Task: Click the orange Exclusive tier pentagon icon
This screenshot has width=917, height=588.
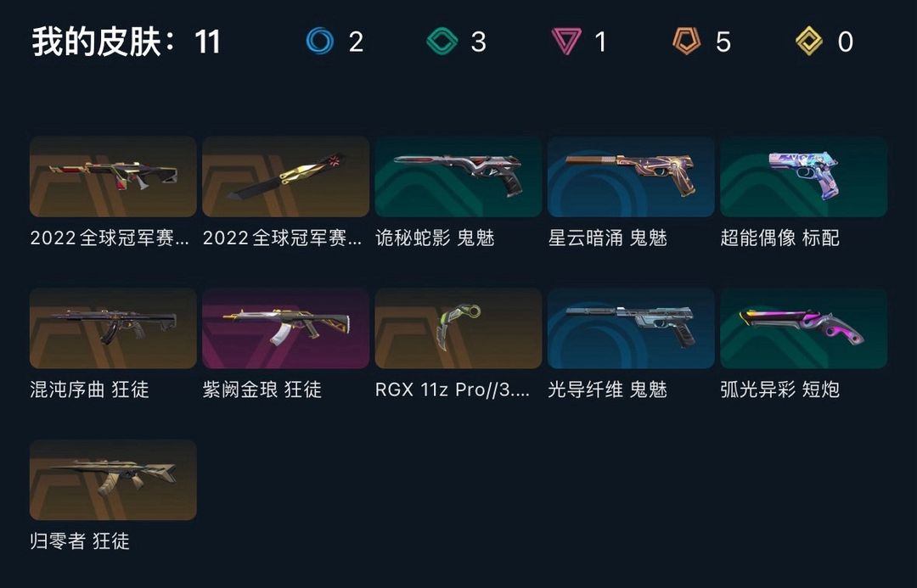Action: (687, 42)
